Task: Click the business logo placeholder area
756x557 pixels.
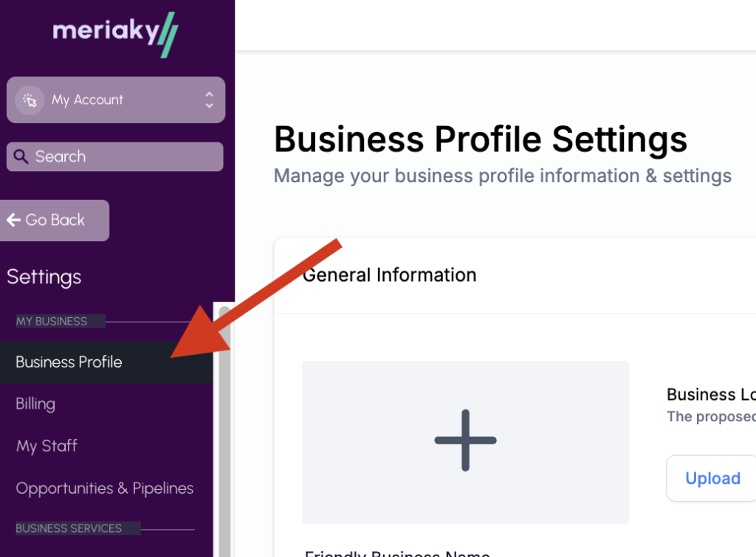Action: (x=465, y=443)
